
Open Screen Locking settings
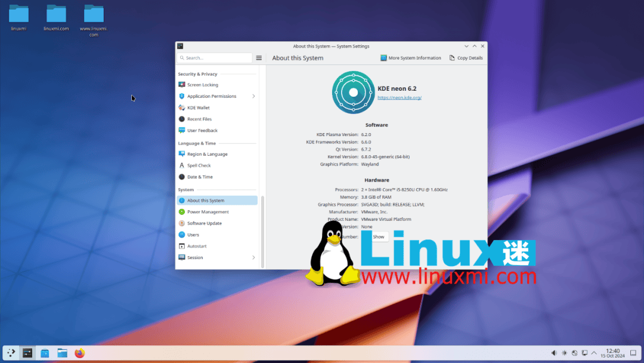click(202, 85)
